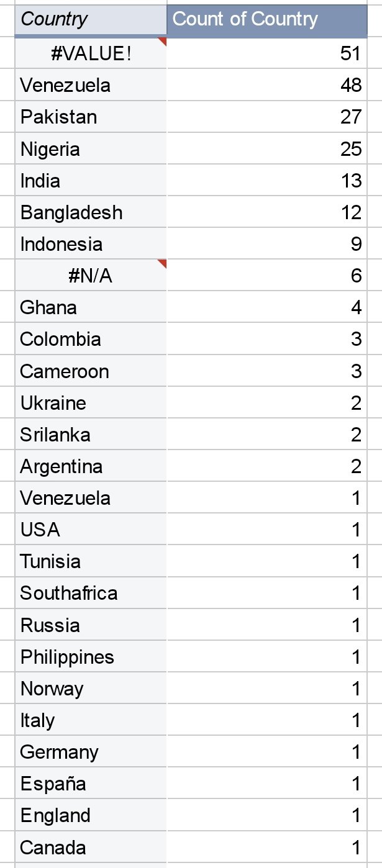Click the count cell beside Canada
This screenshot has height=868, width=382.
pyautogui.click(x=266, y=848)
